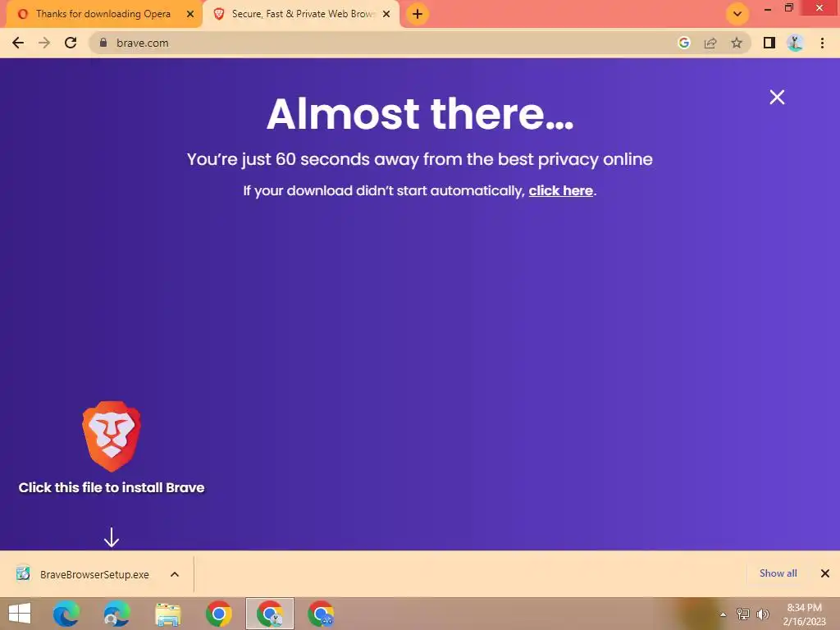Launch Microsoft Edge from taskbar
The width and height of the screenshot is (840, 630).
pyautogui.click(x=66, y=614)
